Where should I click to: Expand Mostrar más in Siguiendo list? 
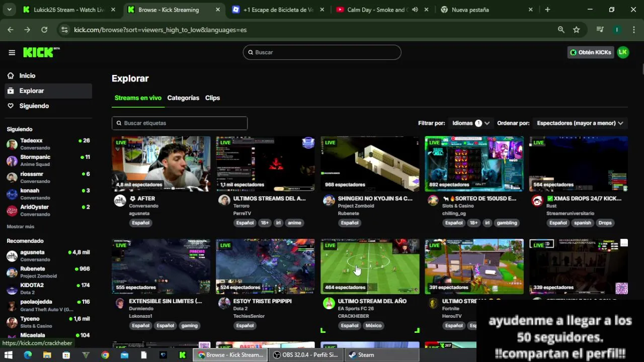click(21, 227)
